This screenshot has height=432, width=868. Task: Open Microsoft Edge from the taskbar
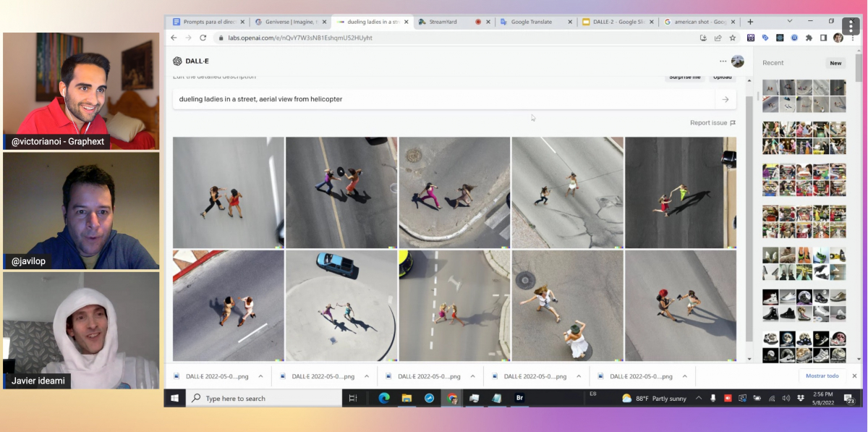pyautogui.click(x=384, y=398)
